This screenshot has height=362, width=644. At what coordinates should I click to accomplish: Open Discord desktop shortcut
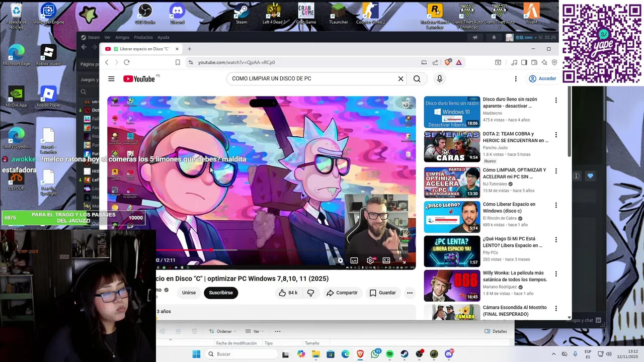(177, 14)
